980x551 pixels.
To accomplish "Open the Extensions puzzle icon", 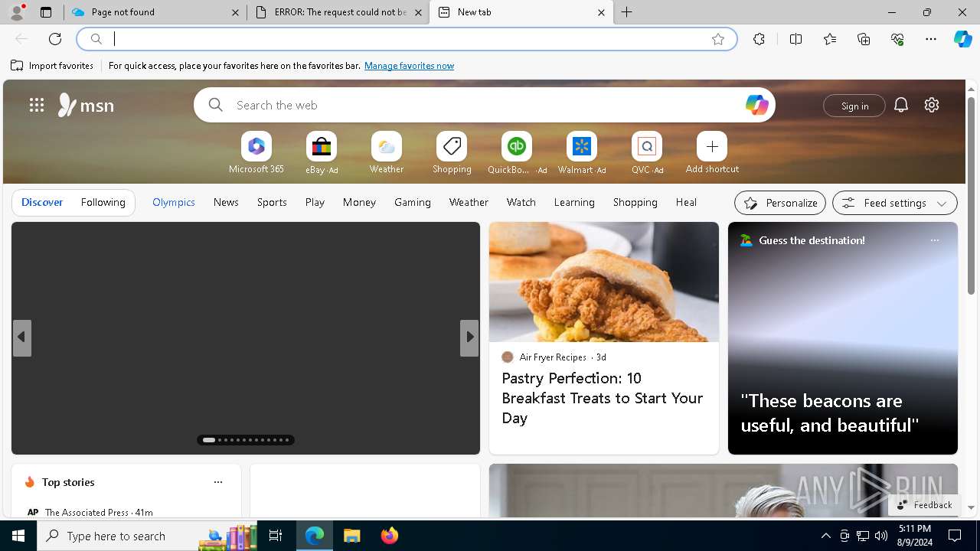I will pyautogui.click(x=759, y=39).
